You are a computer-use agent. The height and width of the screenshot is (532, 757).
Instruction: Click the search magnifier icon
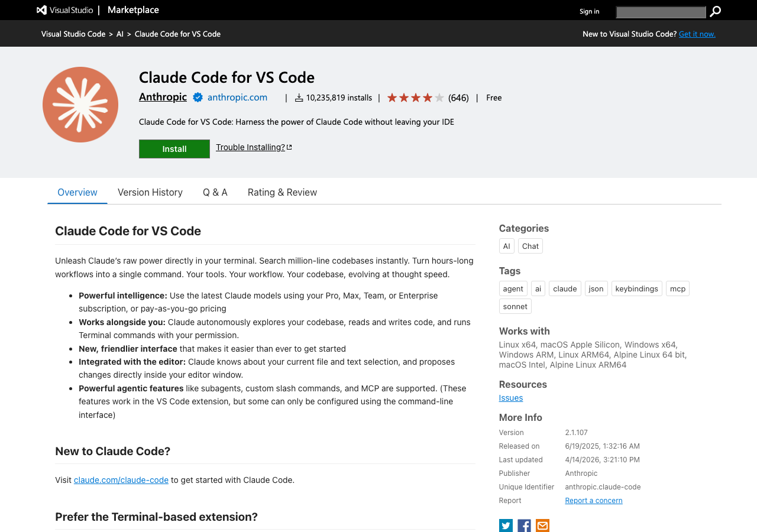716,11
